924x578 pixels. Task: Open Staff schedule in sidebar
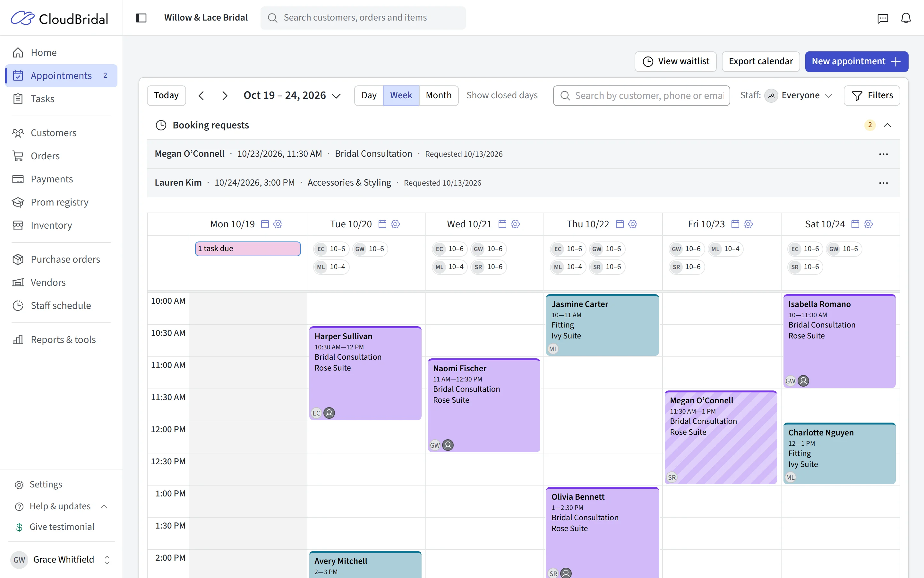(x=61, y=305)
